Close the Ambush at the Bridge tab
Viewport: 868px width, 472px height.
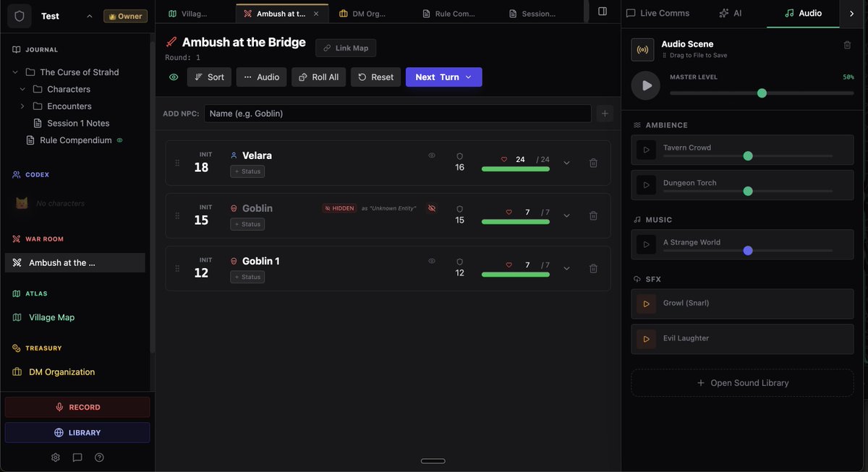click(x=316, y=14)
